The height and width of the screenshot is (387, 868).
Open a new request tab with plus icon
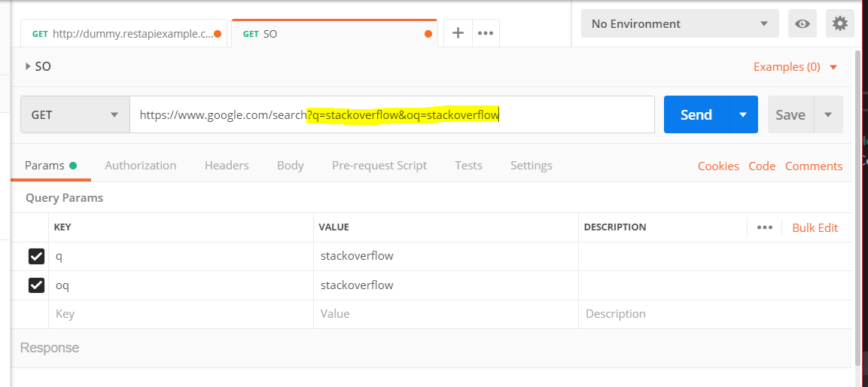457,33
